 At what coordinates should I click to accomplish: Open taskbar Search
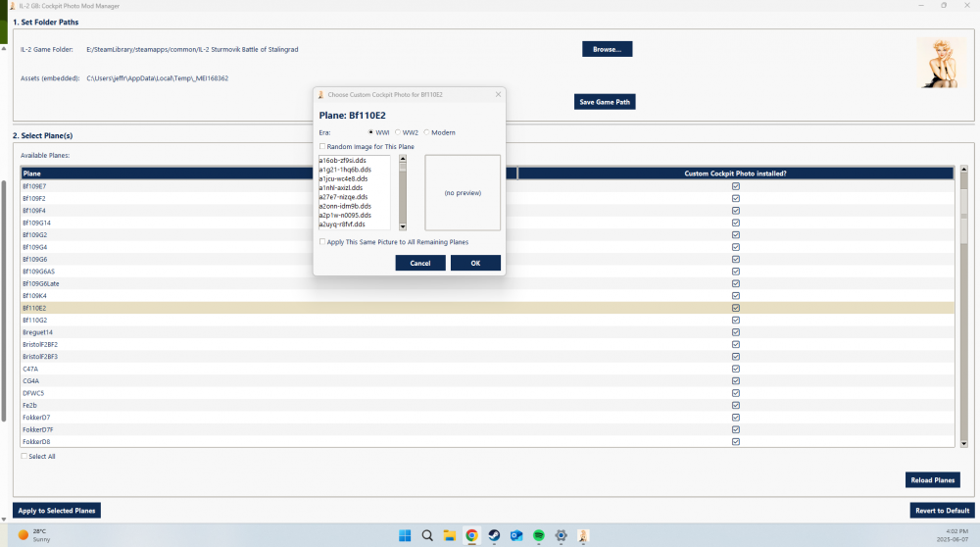point(427,536)
